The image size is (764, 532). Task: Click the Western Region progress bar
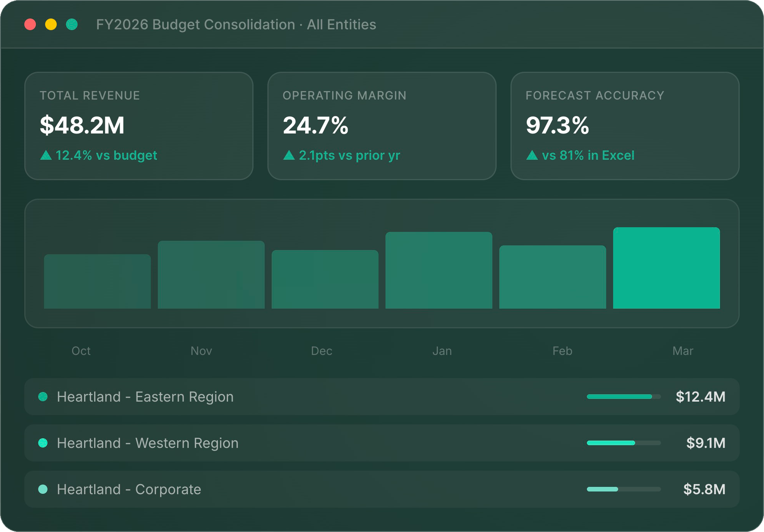[624, 443]
